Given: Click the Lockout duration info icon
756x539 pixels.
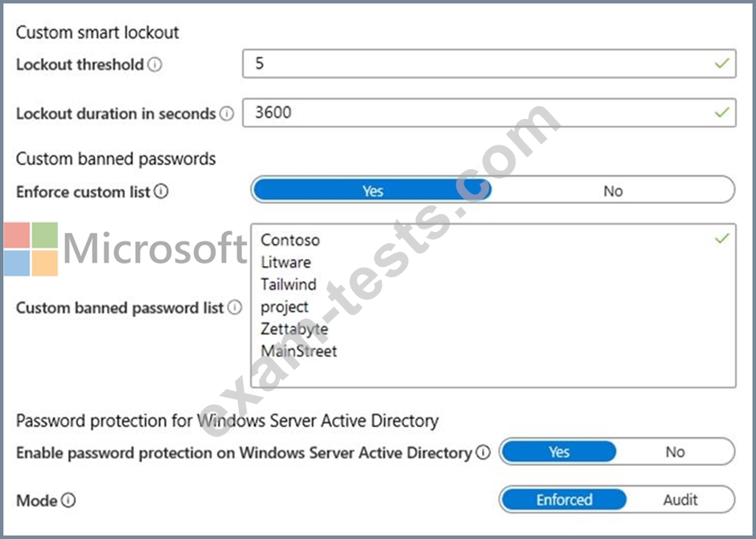Looking at the screenshot, I should [226, 113].
